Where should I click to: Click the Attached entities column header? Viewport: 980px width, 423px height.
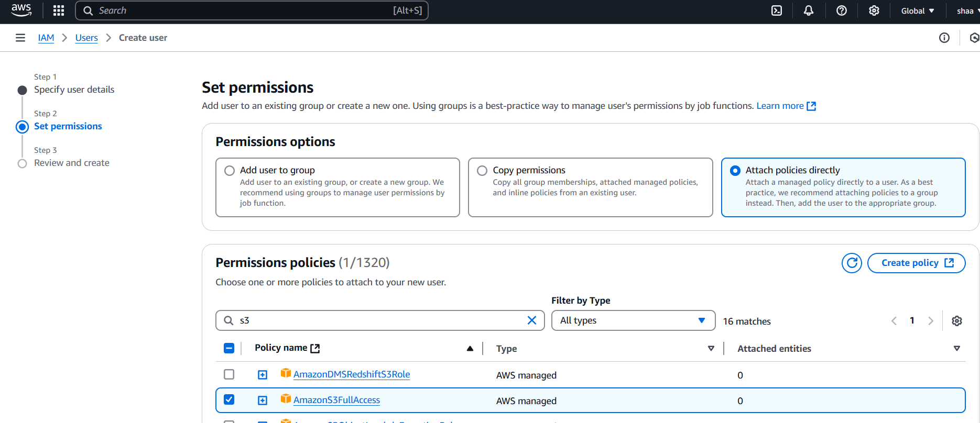[774, 349]
